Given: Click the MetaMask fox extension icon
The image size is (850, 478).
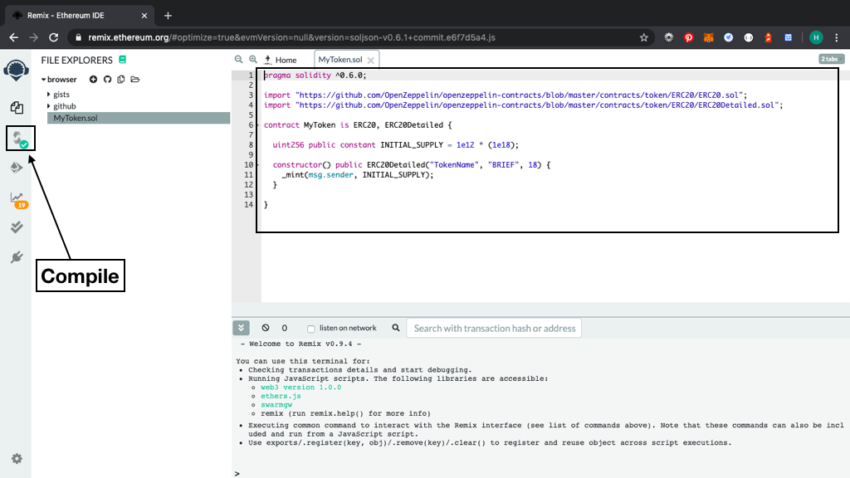Looking at the screenshot, I should 708,37.
